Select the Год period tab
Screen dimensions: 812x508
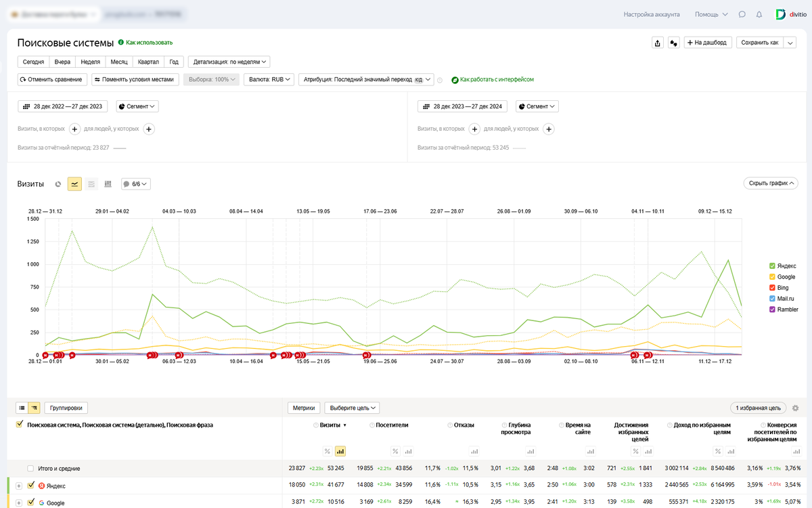click(174, 62)
